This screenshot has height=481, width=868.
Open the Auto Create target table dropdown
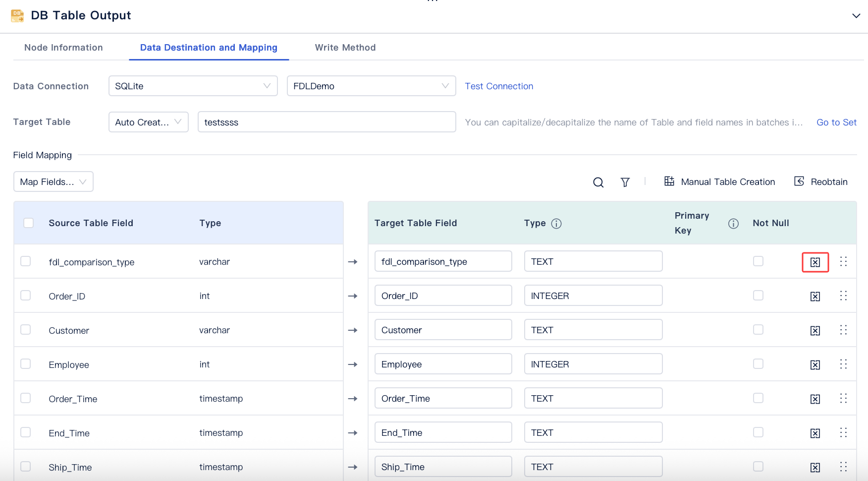tap(149, 122)
